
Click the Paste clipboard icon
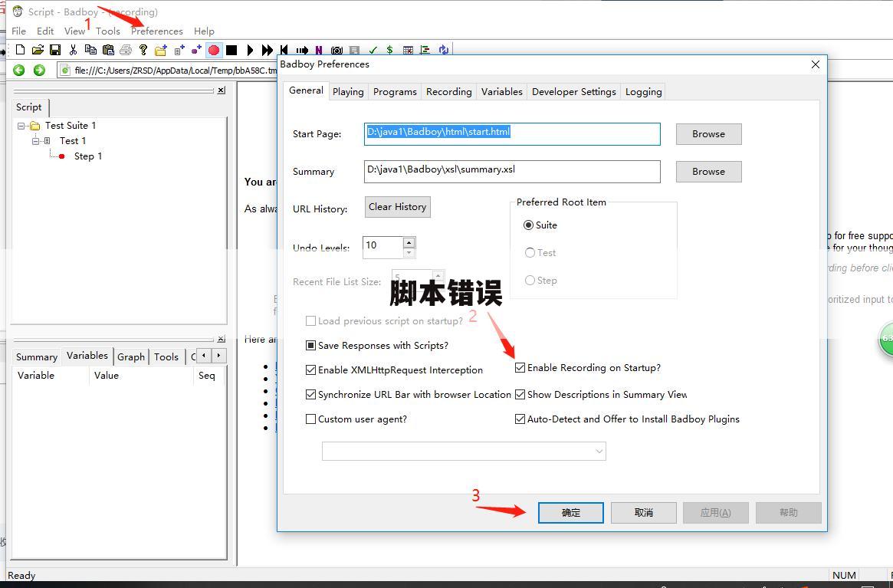[108, 50]
